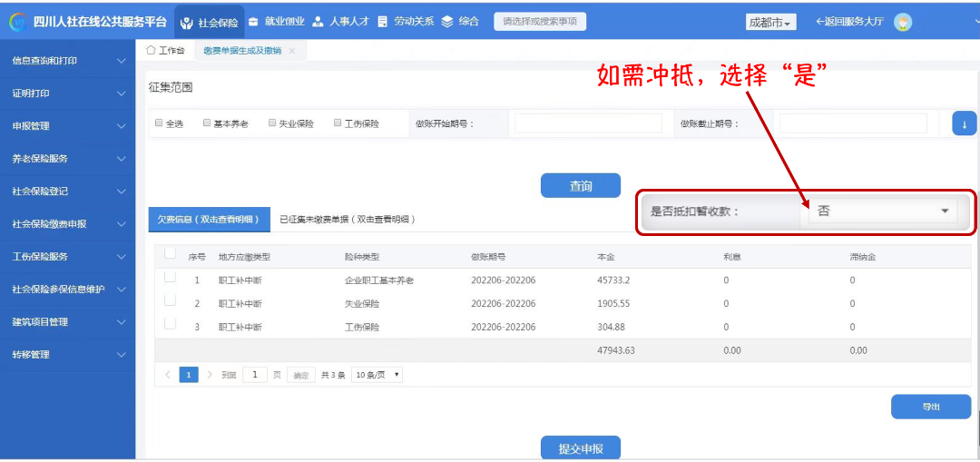Viewport: 980px width, 462px height.
Task: Check the 全选 checkbox
Action: point(158,123)
